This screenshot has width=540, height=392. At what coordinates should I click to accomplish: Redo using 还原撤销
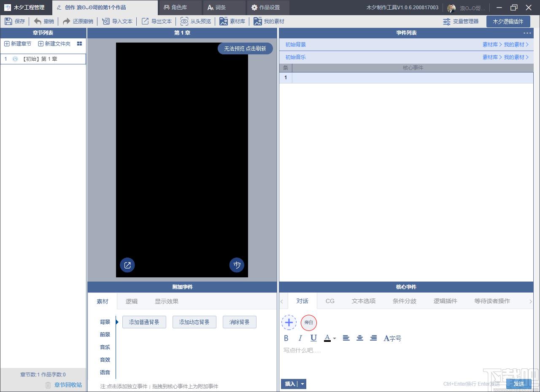point(78,21)
